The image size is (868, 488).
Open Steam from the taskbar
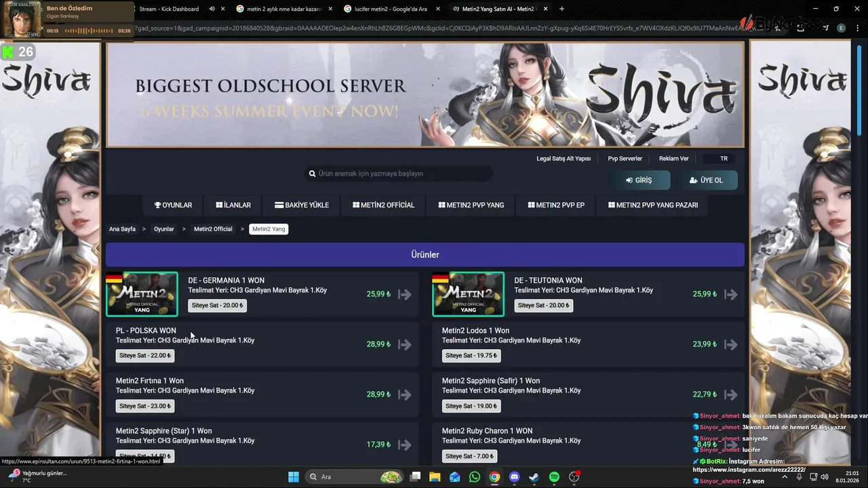point(534,477)
